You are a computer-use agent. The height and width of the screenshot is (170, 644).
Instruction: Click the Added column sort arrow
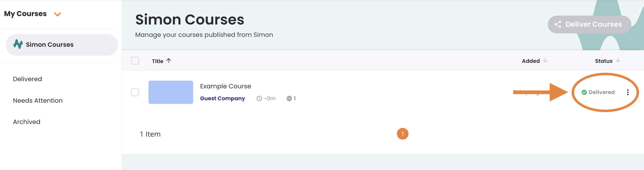coord(545,61)
